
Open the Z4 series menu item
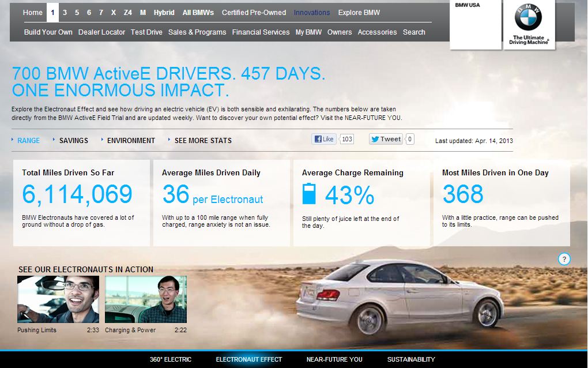(127, 13)
